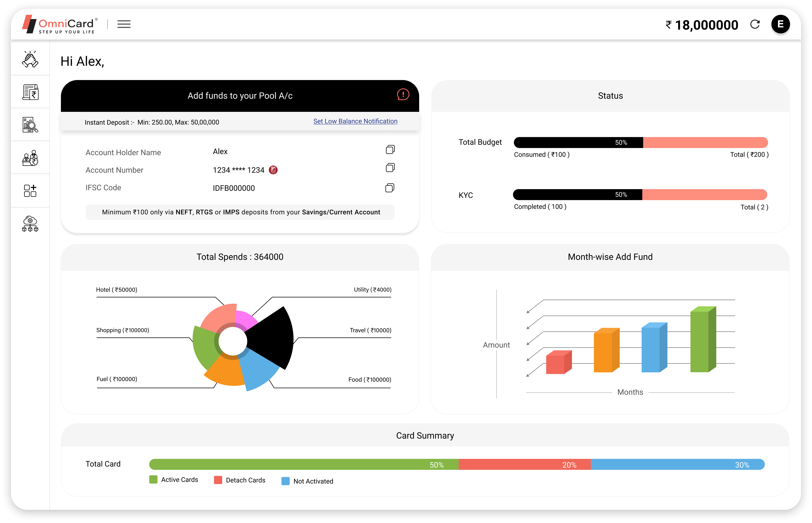Viewport: 812px width, 523px height.
Task: Copy the IFSC Code
Action: tap(390, 188)
